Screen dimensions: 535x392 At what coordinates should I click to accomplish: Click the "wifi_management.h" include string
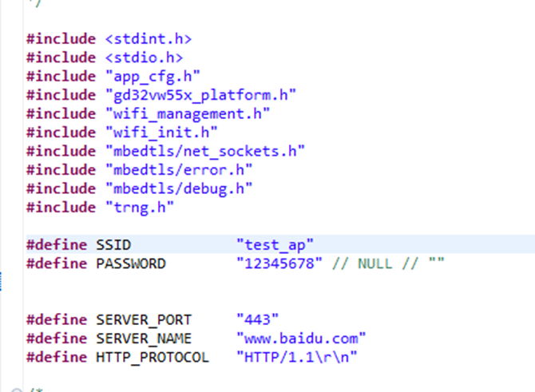[x=187, y=113]
